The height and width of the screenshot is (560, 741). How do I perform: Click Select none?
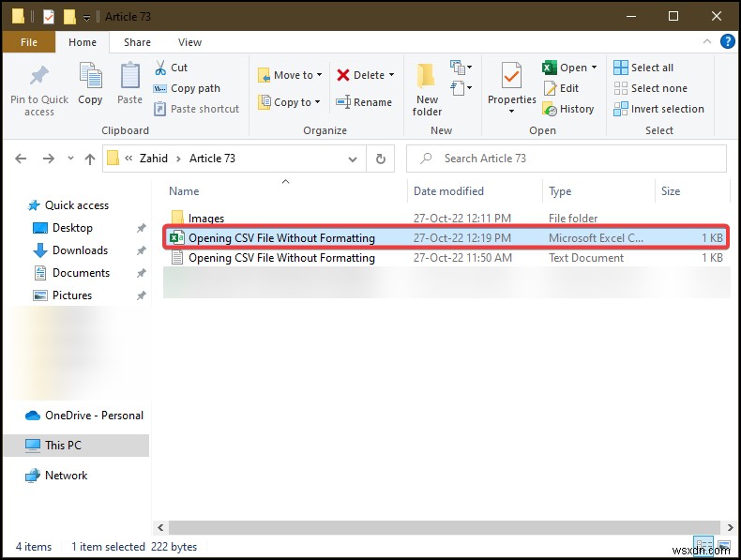(x=650, y=88)
